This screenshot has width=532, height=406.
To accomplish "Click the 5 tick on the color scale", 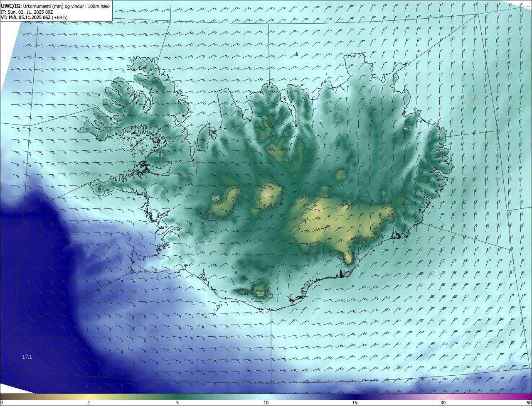I will tap(177, 403).
